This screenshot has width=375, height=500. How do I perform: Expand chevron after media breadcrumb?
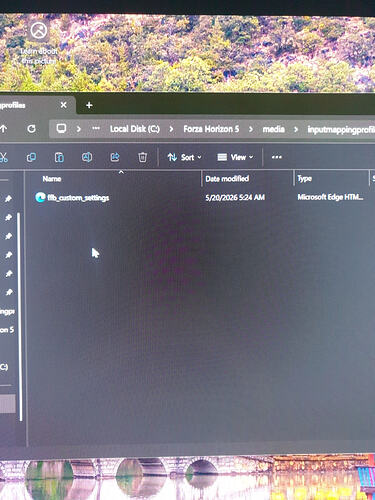pyautogui.click(x=296, y=129)
